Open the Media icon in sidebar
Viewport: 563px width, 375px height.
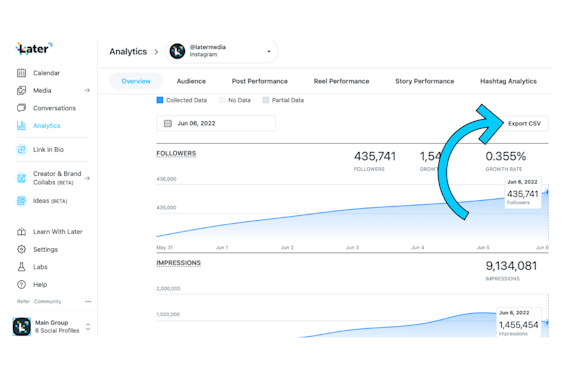(22, 91)
